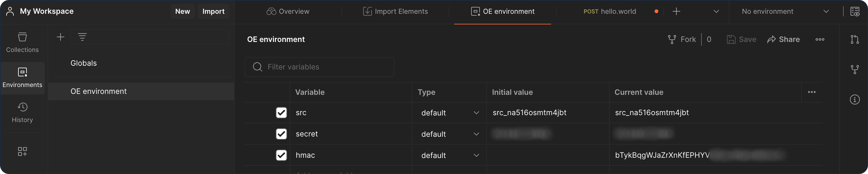The height and width of the screenshot is (174, 868).
Task: Open the environment quick look icon
Action: pos(855,12)
